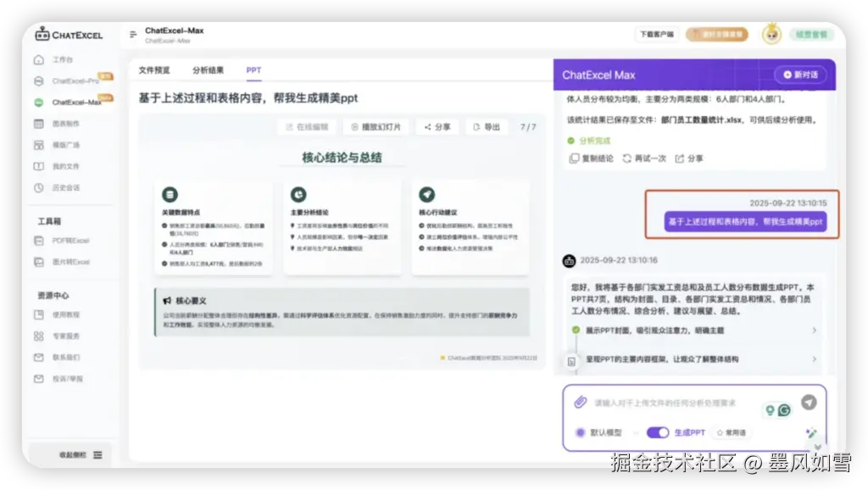This screenshot has height=490, width=868.
Task: Click 分享 share in slide toolbar
Action: coord(437,127)
